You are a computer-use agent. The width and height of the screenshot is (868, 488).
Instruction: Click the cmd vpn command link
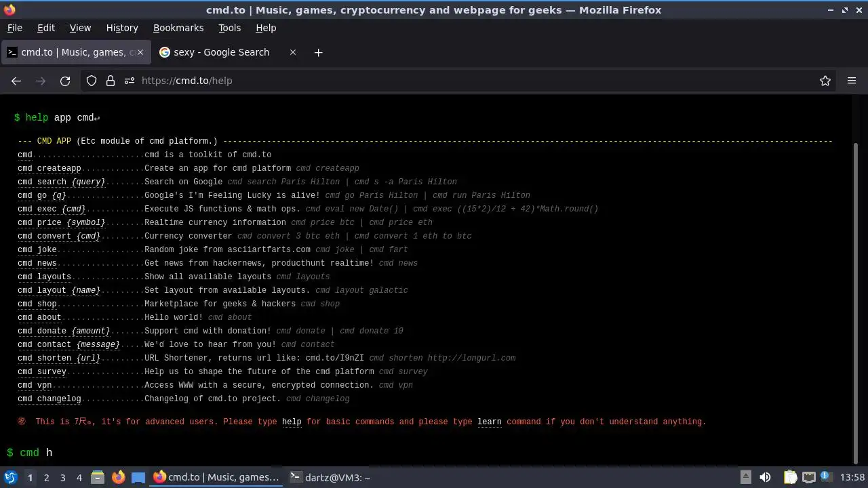click(x=35, y=385)
